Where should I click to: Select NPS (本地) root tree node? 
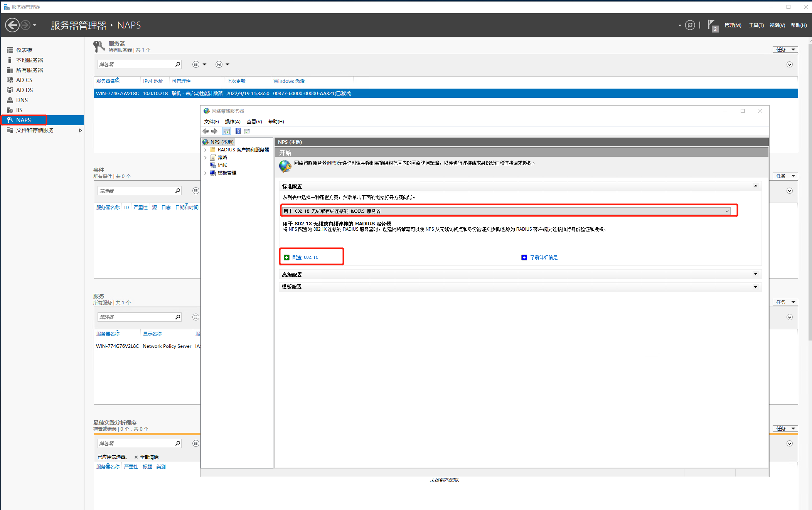[218, 142]
